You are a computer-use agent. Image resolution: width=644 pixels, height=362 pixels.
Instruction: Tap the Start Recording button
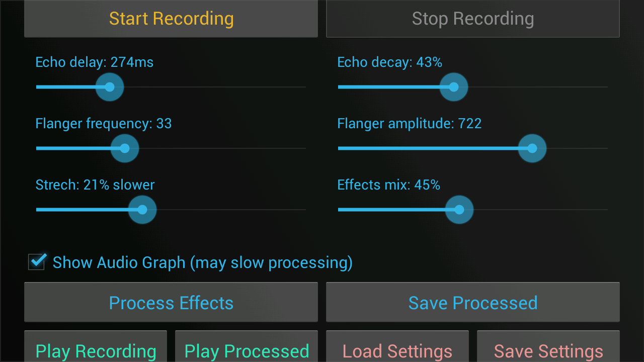171,19
